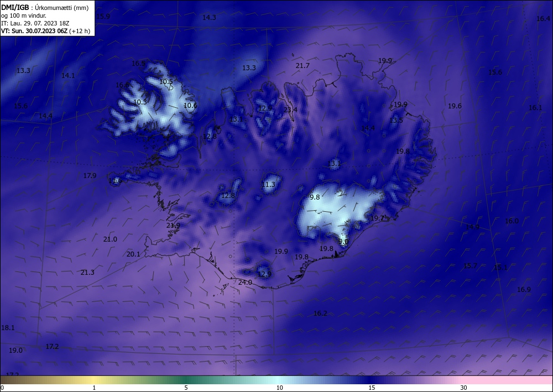This screenshot has height=392, width=553.
Task: Click the 9.8 value over the glacier
Action: tap(315, 197)
